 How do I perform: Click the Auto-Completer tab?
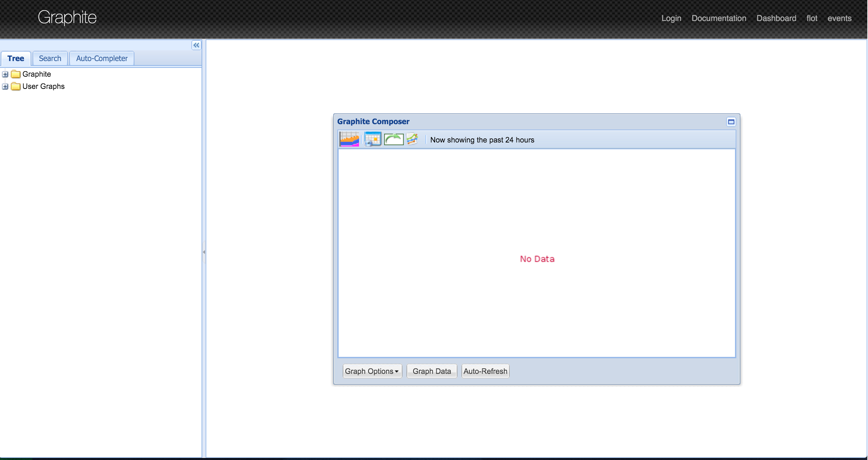click(x=101, y=58)
